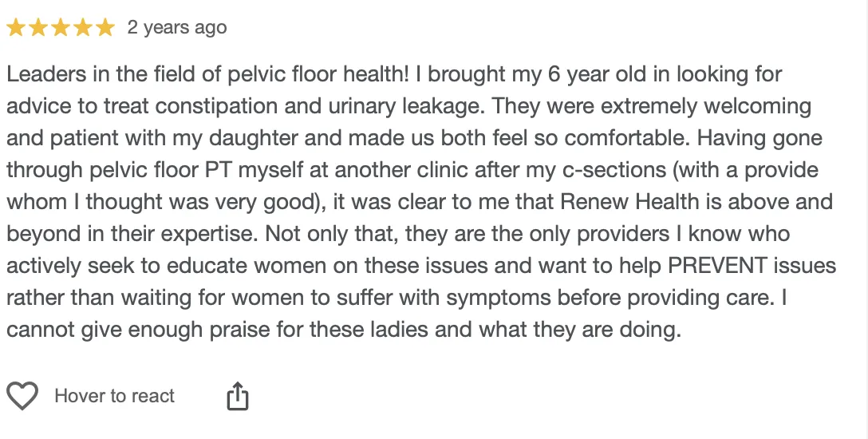868x439 pixels.
Task: Click the middle gold rating star
Action: pyautogui.click(x=61, y=27)
